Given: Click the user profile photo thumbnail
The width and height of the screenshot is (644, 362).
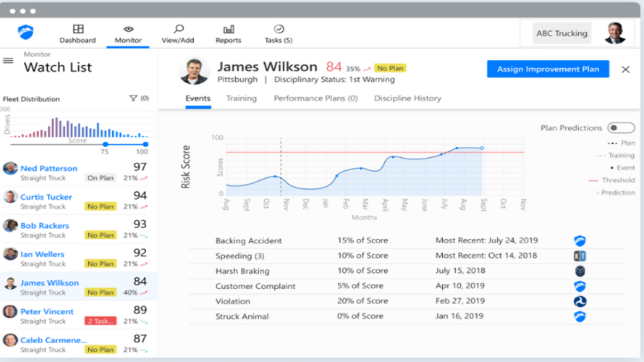Looking at the screenshot, I should point(615,33).
